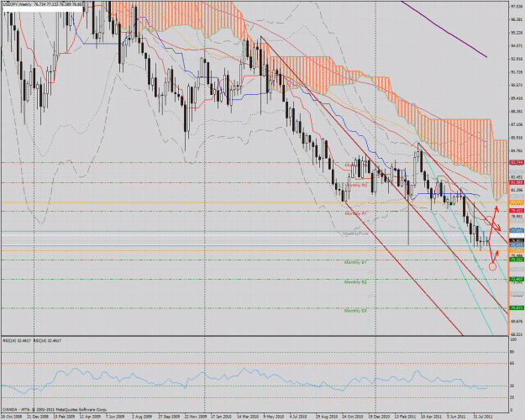This screenshot has height=420, width=525.
Task: Click the "7 Jun 2009" date axis label
Action: (x=116, y=417)
